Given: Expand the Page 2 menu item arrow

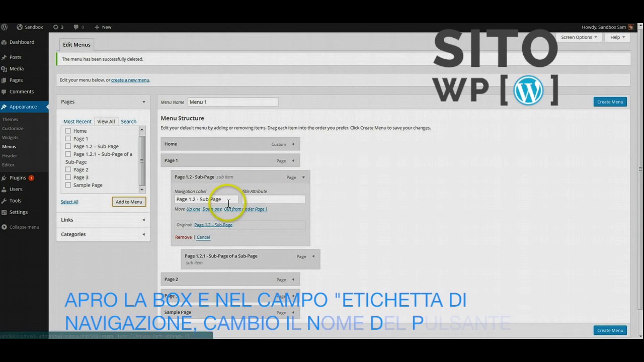Looking at the screenshot, I should coord(293,280).
